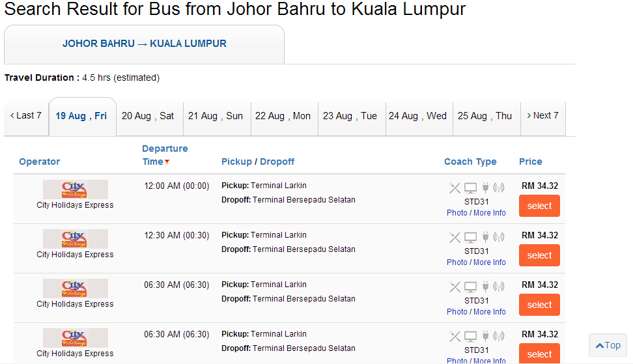Click City Holidays Express logo in first row
This screenshot has width=633, height=364.
75,189
